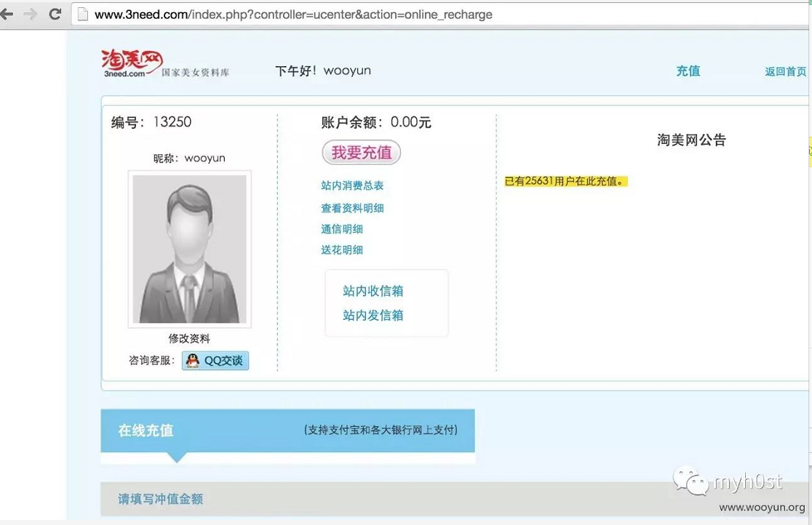Open the user's profile avatar image
Screen dimensions: 812x525
click(x=189, y=247)
